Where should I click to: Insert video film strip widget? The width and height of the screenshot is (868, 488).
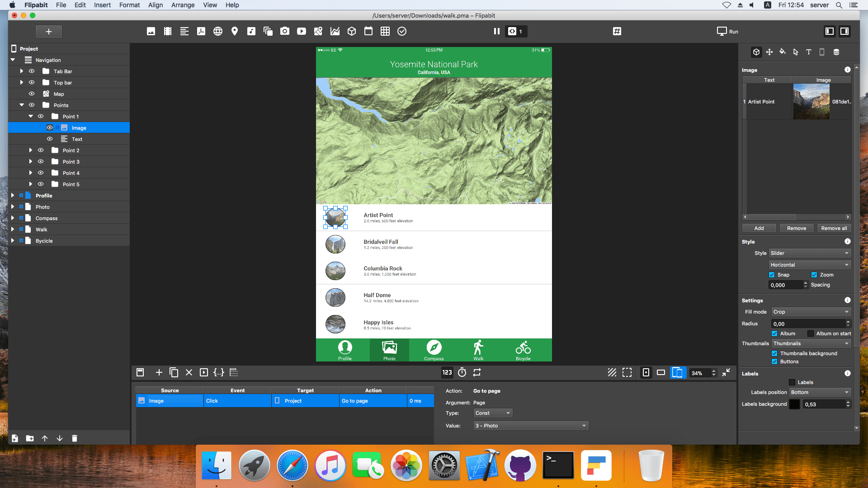168,31
